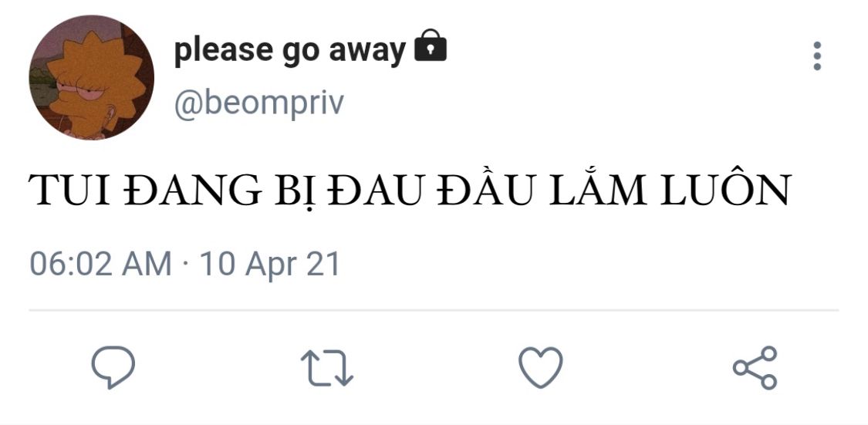Toggle retweet on for this post
Viewport: 868px width, 425px height.
click(327, 368)
